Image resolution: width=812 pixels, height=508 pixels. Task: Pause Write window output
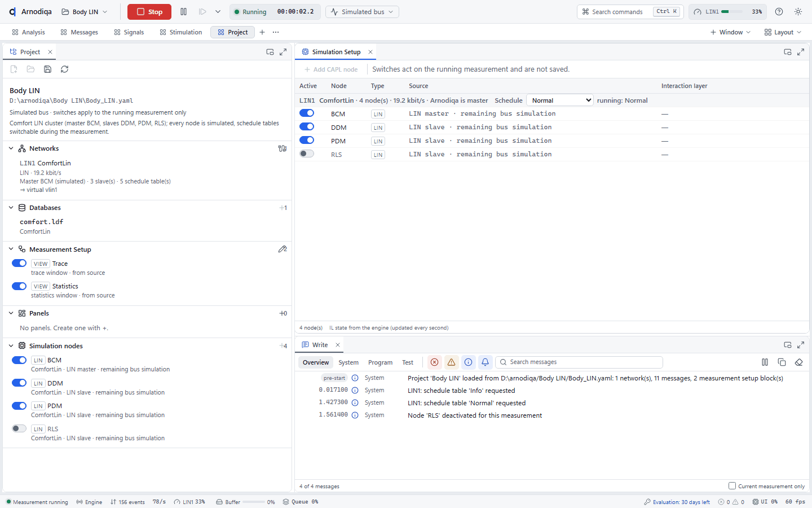[765, 362]
